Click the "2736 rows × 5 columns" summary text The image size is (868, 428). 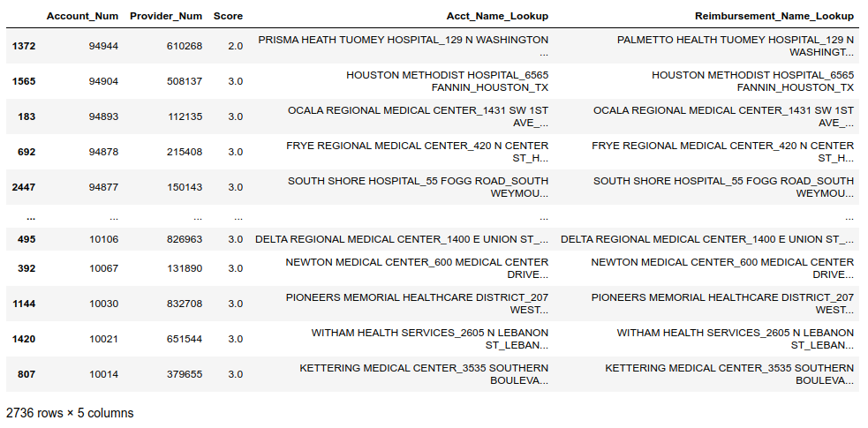[x=70, y=413]
